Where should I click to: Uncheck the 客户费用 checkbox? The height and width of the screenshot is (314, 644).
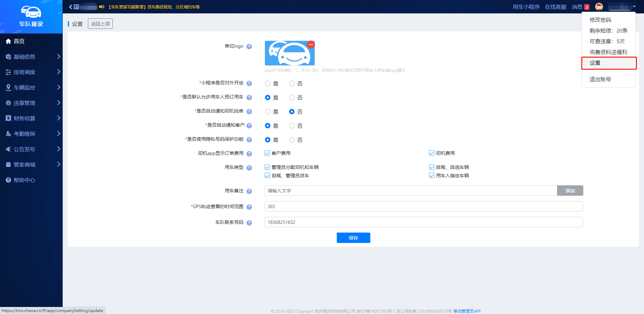click(267, 153)
